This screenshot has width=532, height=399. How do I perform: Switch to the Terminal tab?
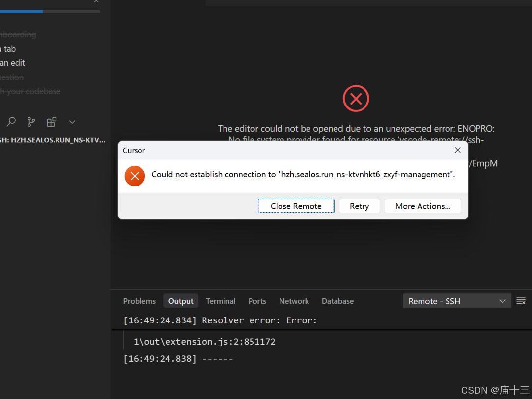click(221, 301)
